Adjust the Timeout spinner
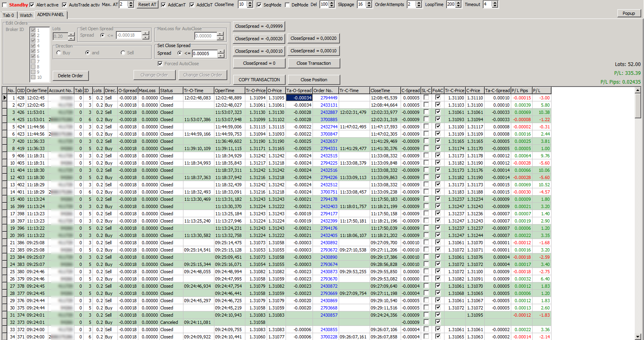This screenshot has height=340, width=644. tap(495, 4)
